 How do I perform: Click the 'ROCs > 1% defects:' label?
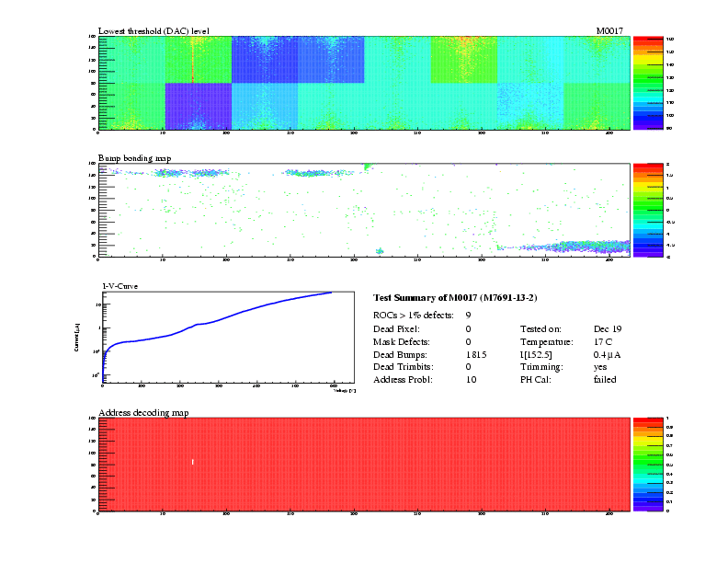(414, 316)
